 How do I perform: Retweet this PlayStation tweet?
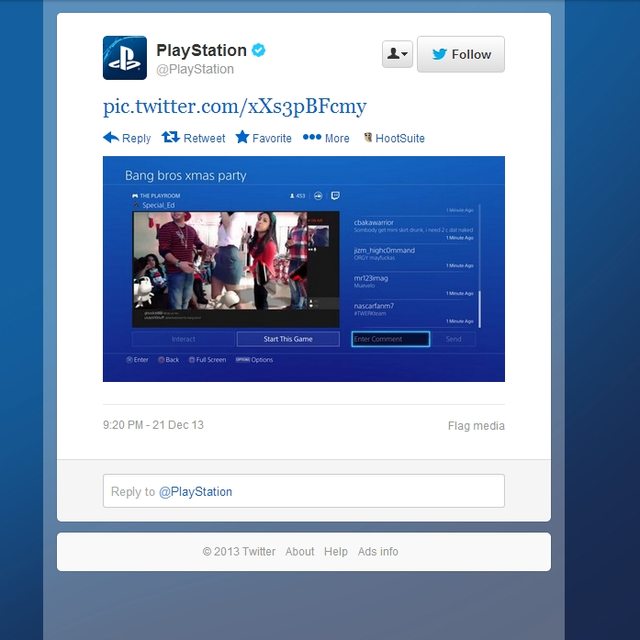coord(194,138)
